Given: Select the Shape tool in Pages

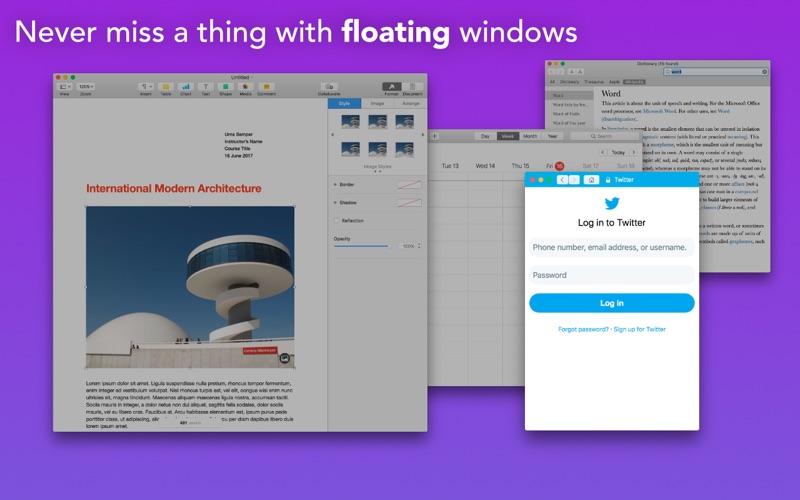Looking at the screenshot, I should (x=224, y=87).
